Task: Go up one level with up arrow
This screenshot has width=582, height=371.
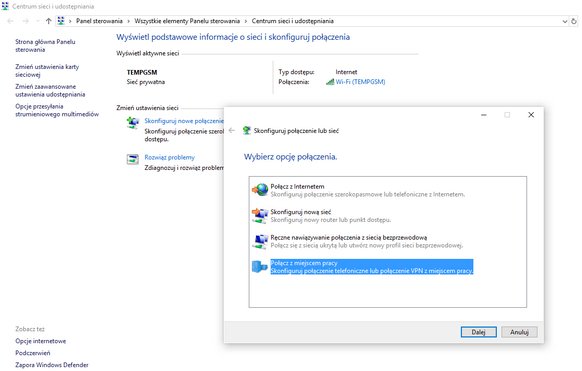Action: tap(48, 21)
